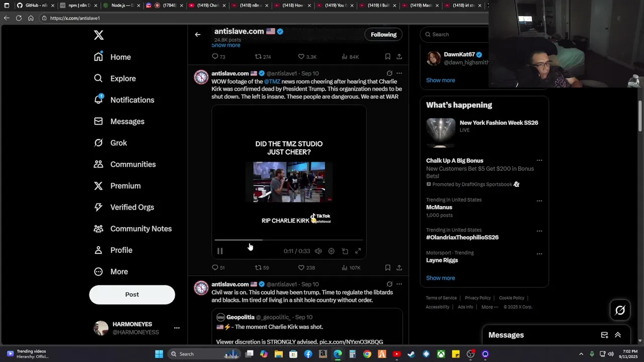Open three-dot menu on Civil war post
This screenshot has width=644, height=362.
[399, 284]
